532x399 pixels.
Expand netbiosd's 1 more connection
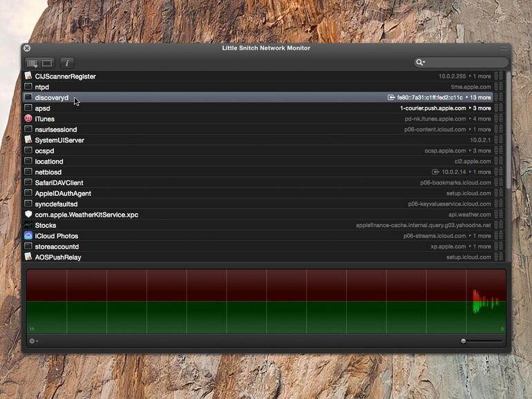(x=479, y=172)
